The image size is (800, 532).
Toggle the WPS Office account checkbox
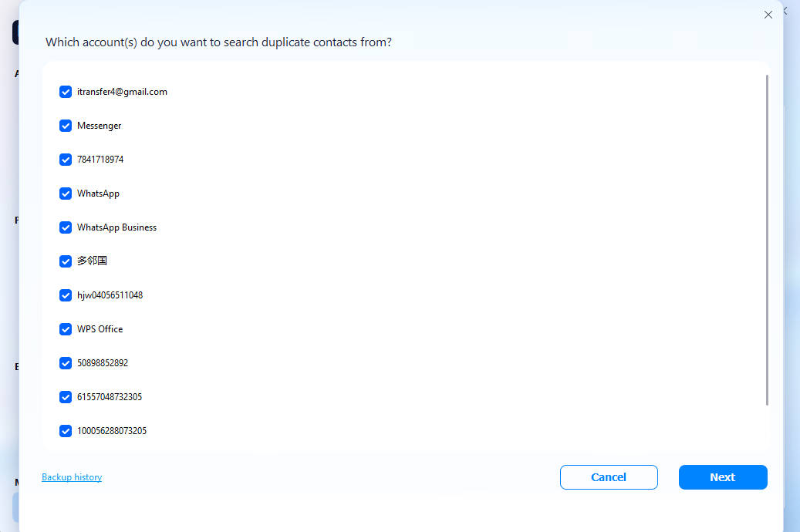[66, 329]
